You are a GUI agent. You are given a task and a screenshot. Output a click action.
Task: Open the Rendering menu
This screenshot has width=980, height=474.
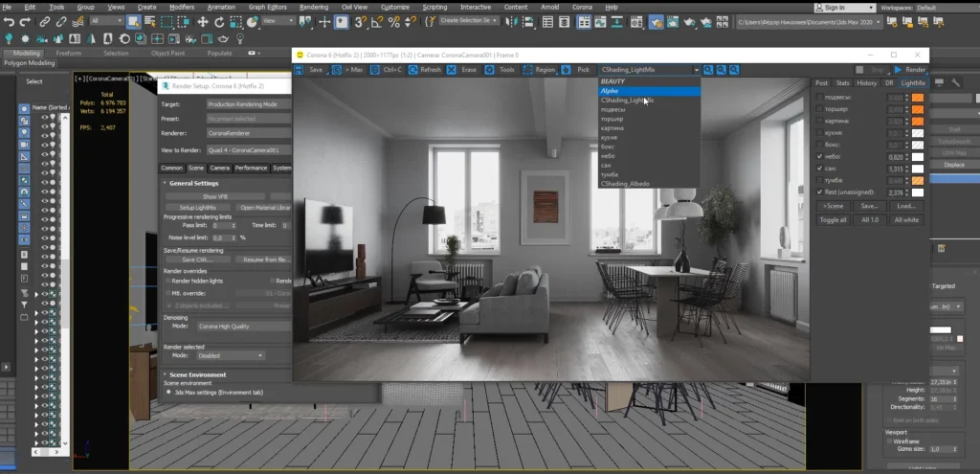pos(314,7)
